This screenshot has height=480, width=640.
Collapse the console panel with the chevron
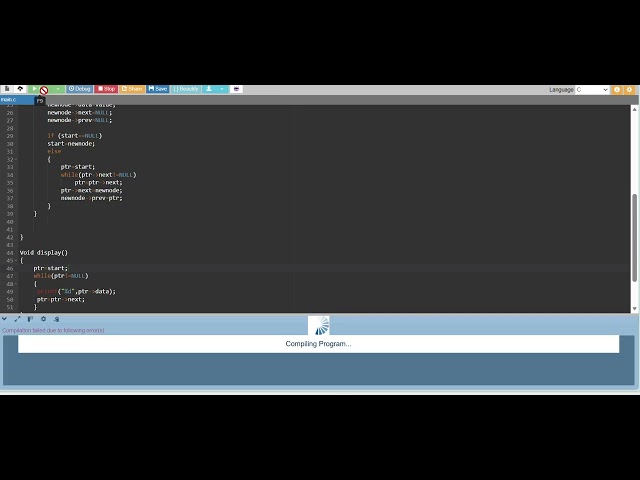point(4,319)
